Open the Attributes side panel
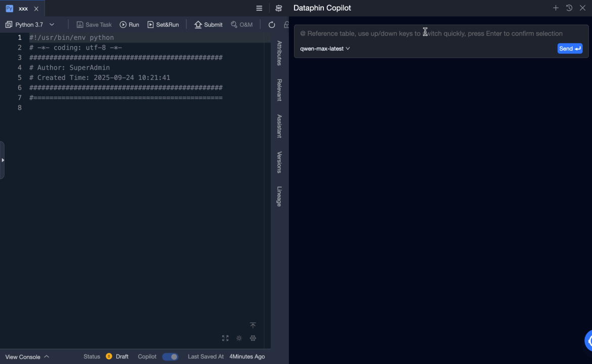The width and height of the screenshot is (592, 364). pos(279,53)
